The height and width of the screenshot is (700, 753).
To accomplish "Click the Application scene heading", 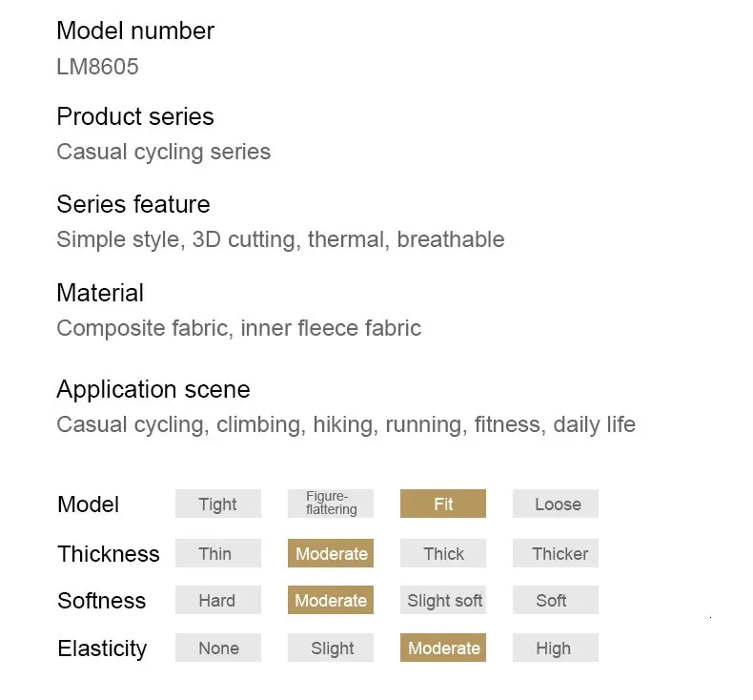I will point(153,389).
